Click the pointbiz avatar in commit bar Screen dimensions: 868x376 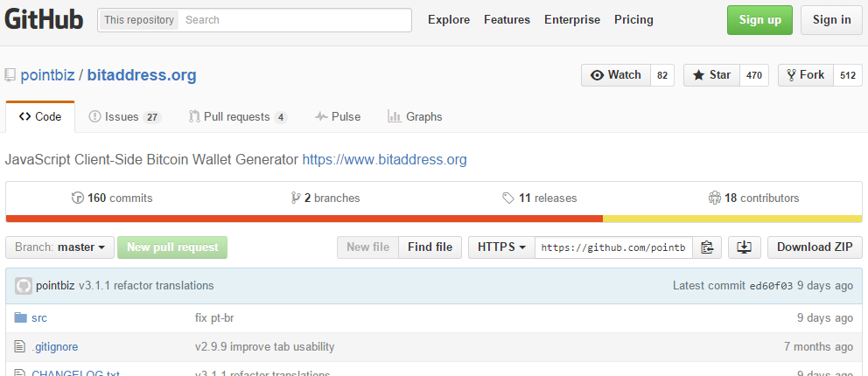click(24, 286)
